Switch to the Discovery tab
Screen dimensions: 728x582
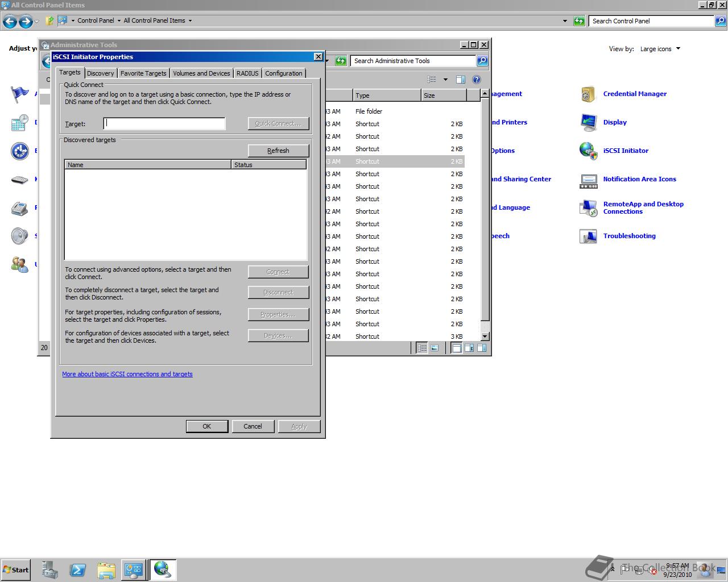coord(101,73)
